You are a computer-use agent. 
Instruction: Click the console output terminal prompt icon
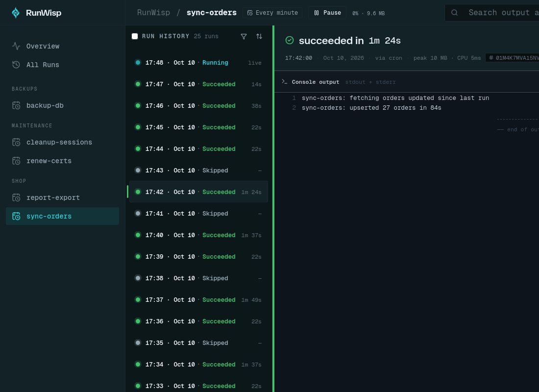(x=284, y=81)
